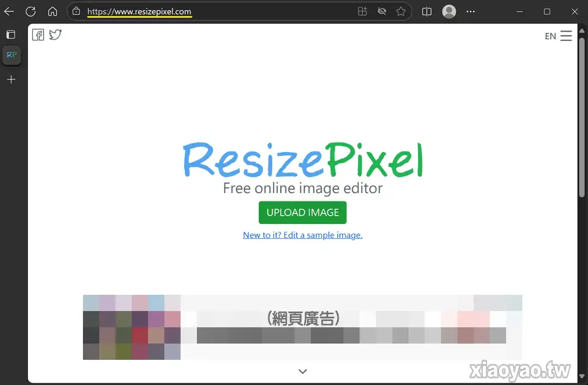Open ResizePixel Twitter bird icon
Viewport: 588px width, 385px height.
pos(55,35)
